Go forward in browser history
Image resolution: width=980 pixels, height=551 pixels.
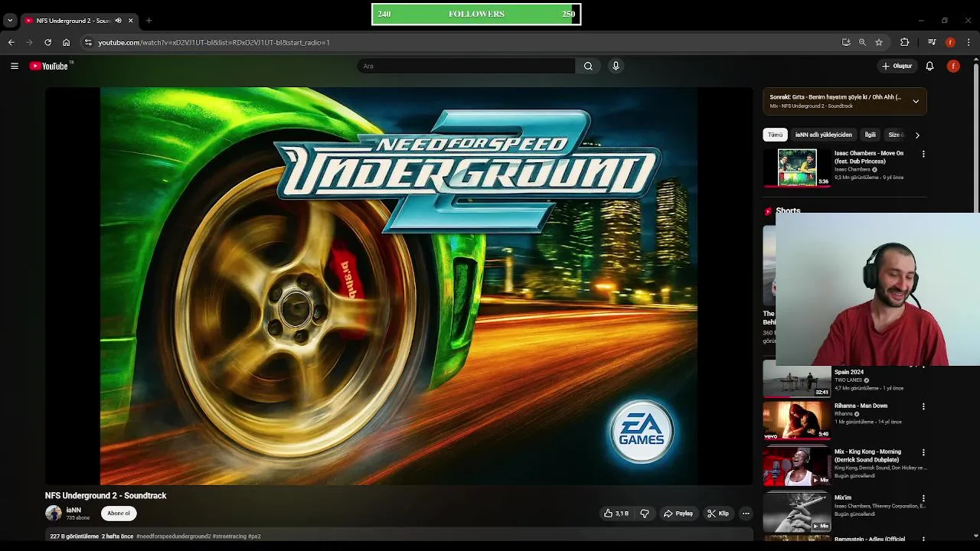(x=30, y=42)
